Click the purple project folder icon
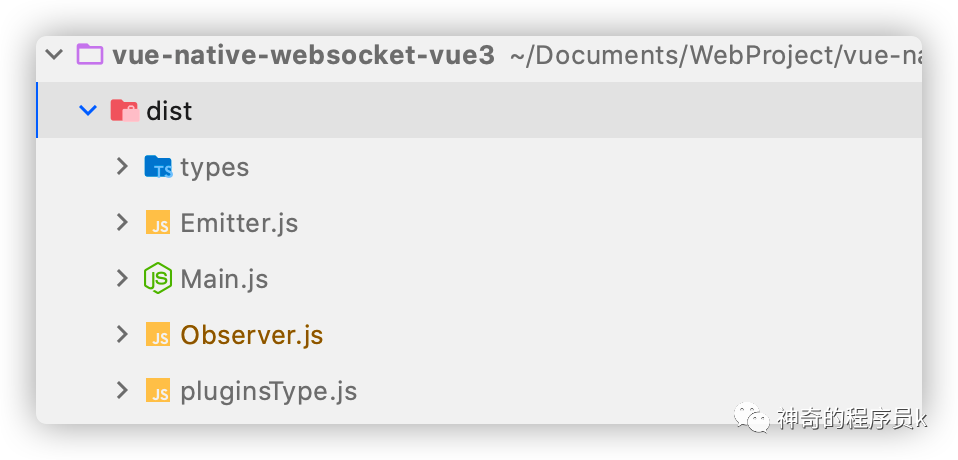The image size is (958, 460). click(x=89, y=55)
